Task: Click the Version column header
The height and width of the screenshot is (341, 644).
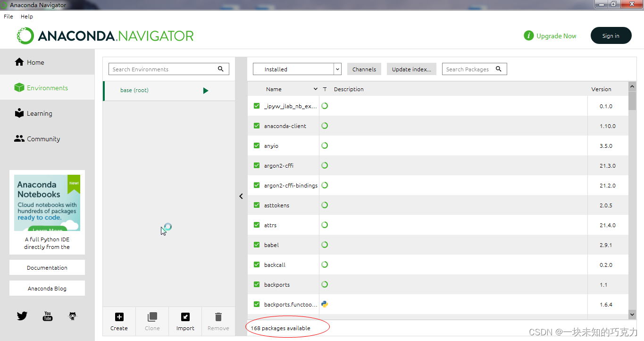Action: point(602,89)
